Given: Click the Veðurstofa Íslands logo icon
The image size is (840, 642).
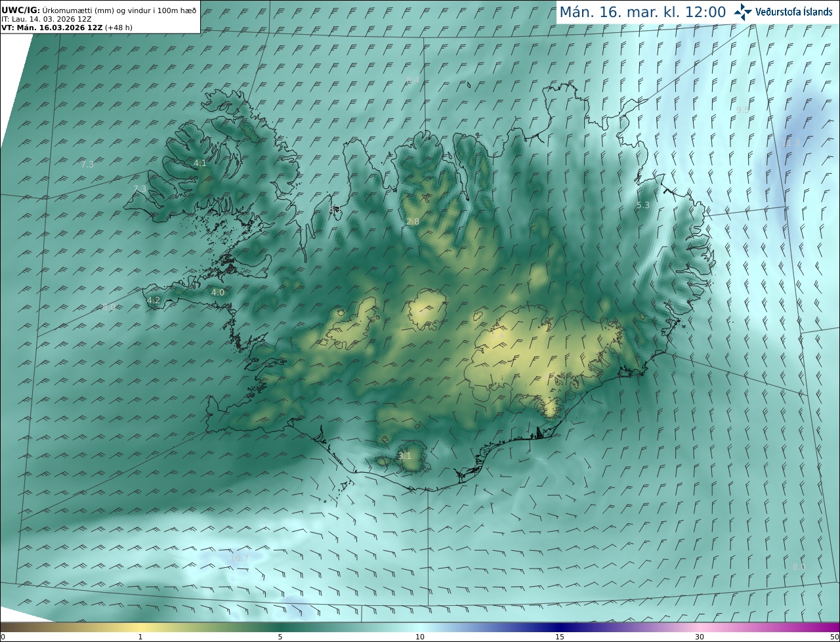Looking at the screenshot, I should point(743,12).
